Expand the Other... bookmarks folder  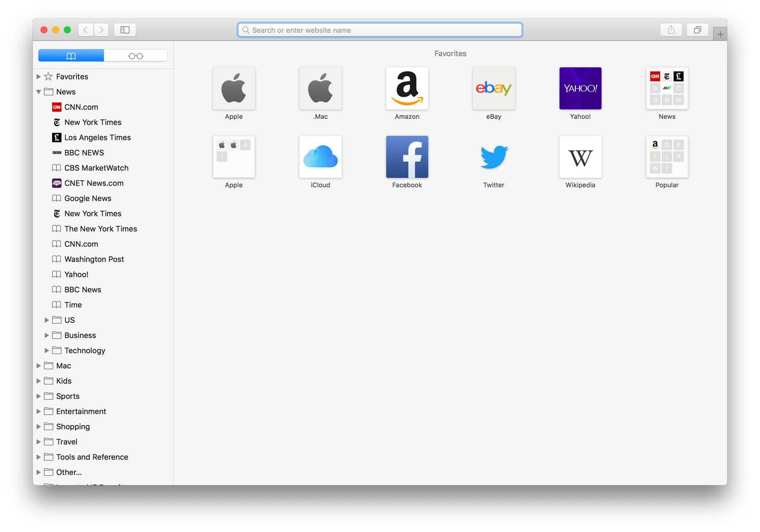(39, 472)
